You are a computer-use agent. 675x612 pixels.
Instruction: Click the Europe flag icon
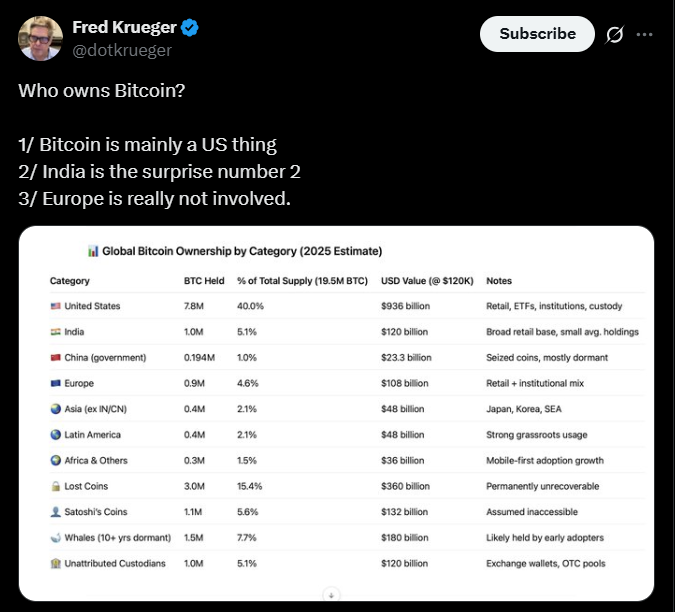tap(56, 383)
